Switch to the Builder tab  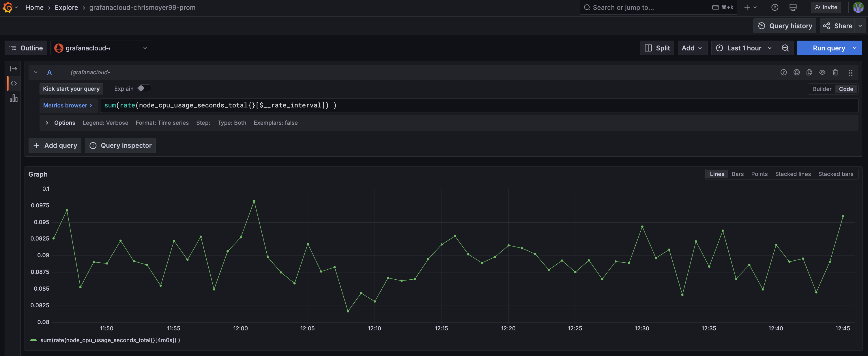click(x=822, y=89)
